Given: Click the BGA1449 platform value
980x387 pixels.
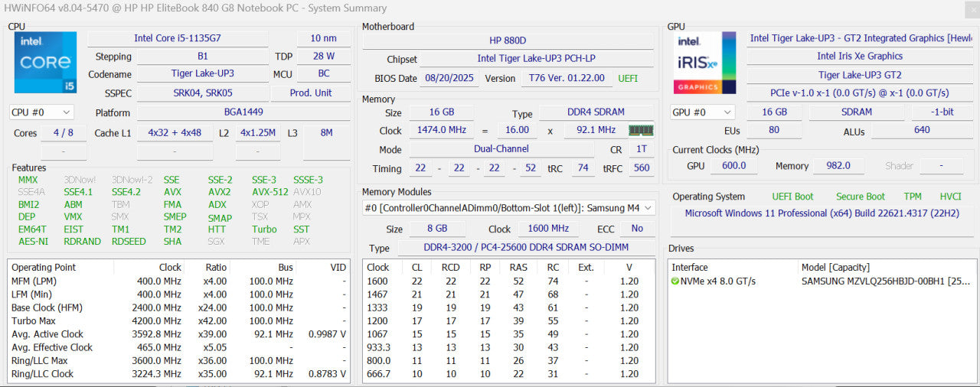Looking at the screenshot, I should point(243,112).
